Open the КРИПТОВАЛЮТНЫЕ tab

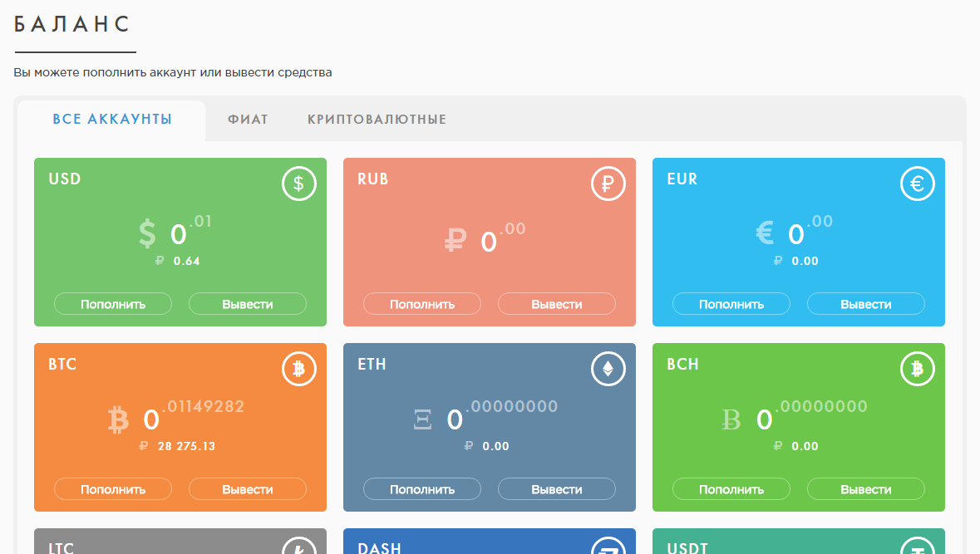coord(377,120)
